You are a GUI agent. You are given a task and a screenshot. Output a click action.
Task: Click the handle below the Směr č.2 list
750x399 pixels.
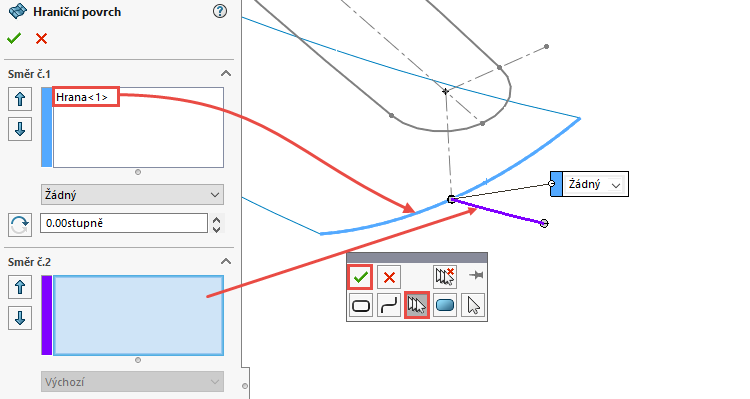(x=138, y=360)
